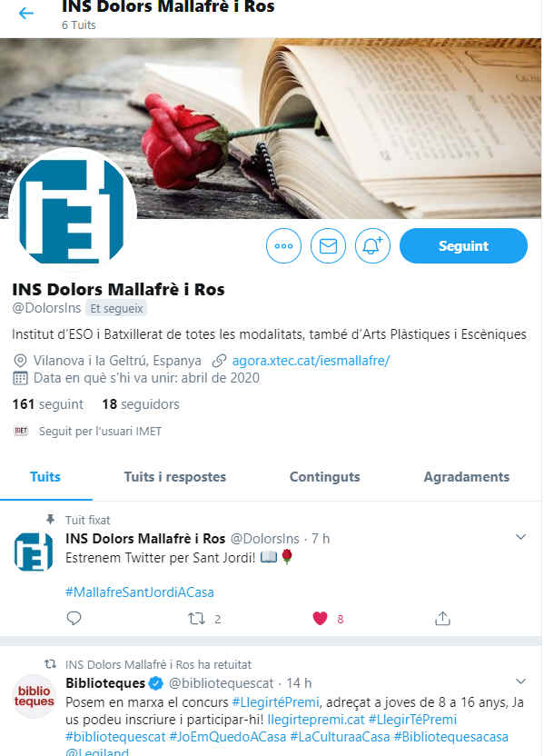Image resolution: width=544 pixels, height=756 pixels.
Task: Open the INS profile logo picture
Action: click(x=73, y=212)
